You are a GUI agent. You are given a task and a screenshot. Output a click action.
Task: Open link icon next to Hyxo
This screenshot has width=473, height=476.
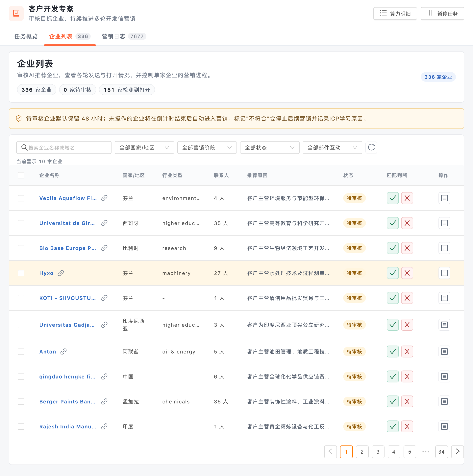coord(61,273)
